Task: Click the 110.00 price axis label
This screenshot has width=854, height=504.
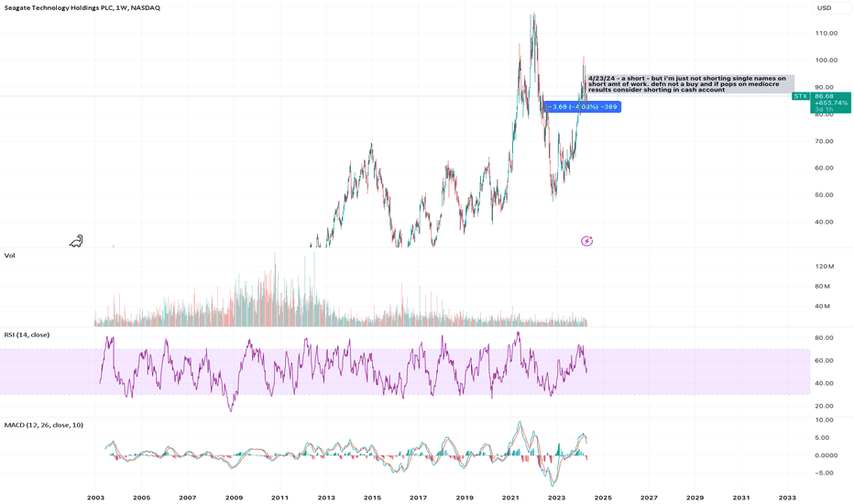Action: [827, 33]
